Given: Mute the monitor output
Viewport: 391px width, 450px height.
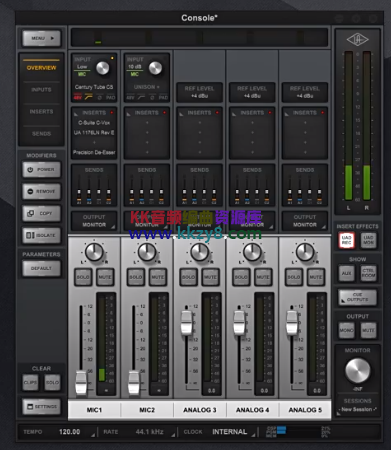Looking at the screenshot, I should 368,330.
